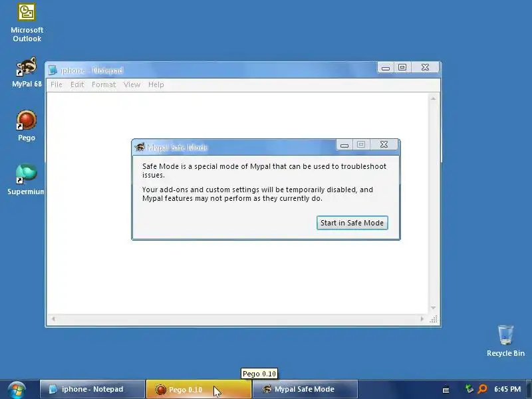Minimize the Mypal Safe Mode dialog

[344, 145]
